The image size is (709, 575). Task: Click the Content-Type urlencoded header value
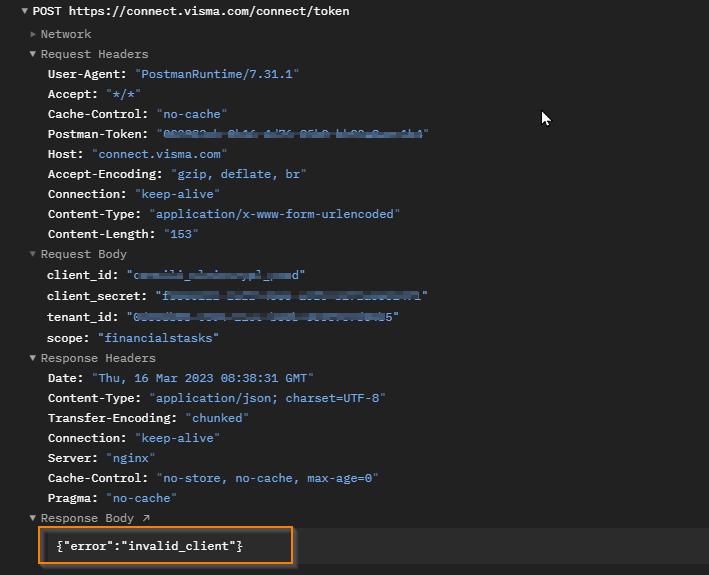coord(275,214)
